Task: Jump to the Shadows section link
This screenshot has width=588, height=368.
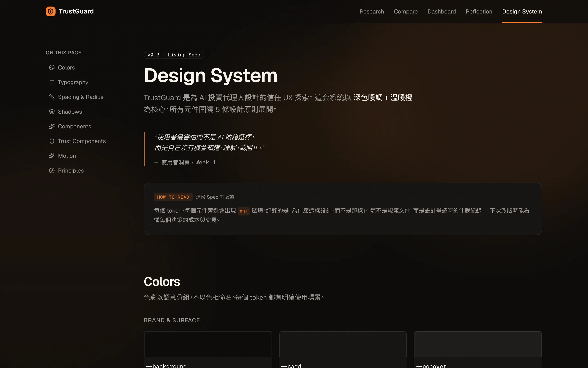Action: pyautogui.click(x=70, y=112)
